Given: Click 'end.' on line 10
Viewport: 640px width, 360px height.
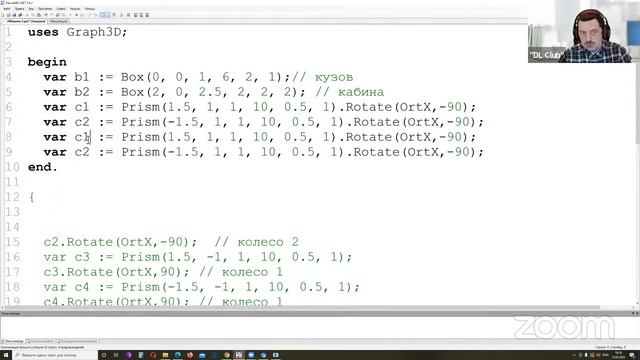Looking at the screenshot, I should point(43,167).
